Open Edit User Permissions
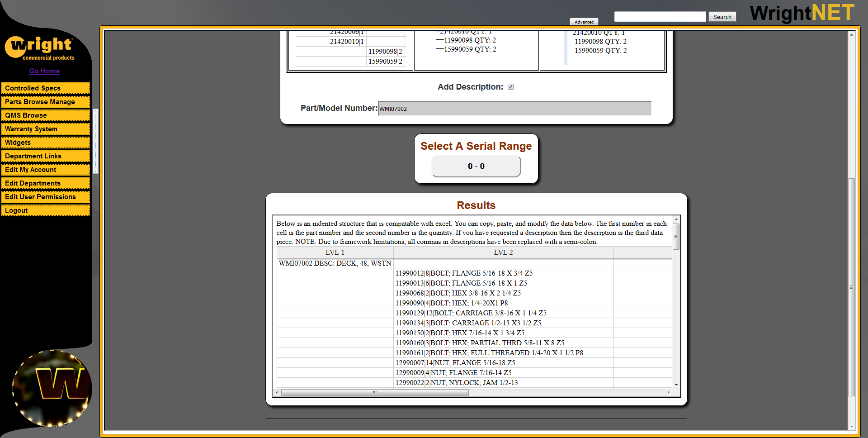Viewport: 868px width, 438px height. click(46, 197)
